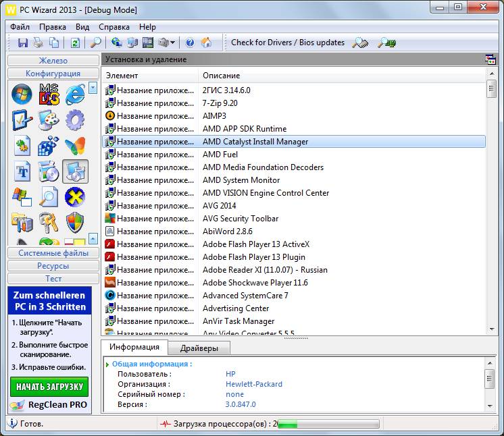Click the Save floppy disk toolbar icon
This screenshot has width=504, height=436.
click(22, 43)
